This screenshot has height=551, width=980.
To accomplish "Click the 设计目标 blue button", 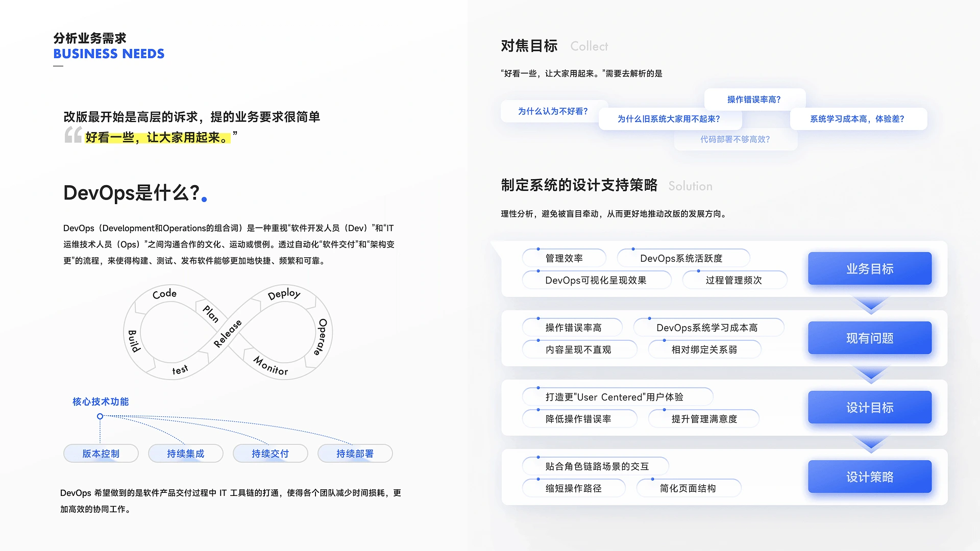I will [870, 407].
